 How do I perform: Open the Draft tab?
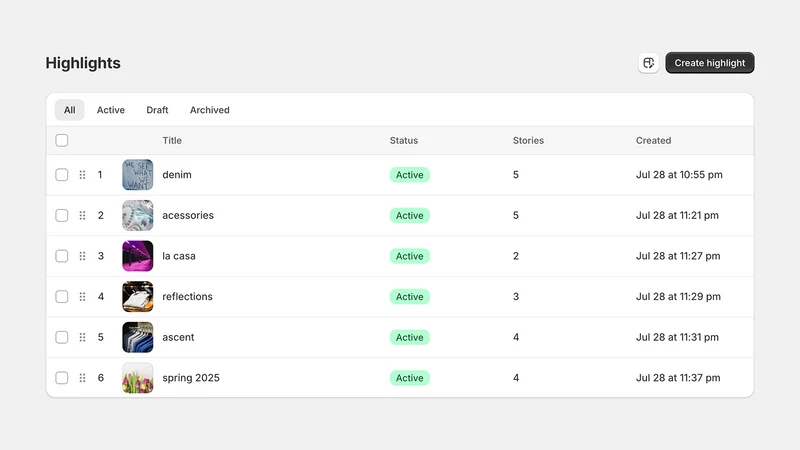pos(157,110)
